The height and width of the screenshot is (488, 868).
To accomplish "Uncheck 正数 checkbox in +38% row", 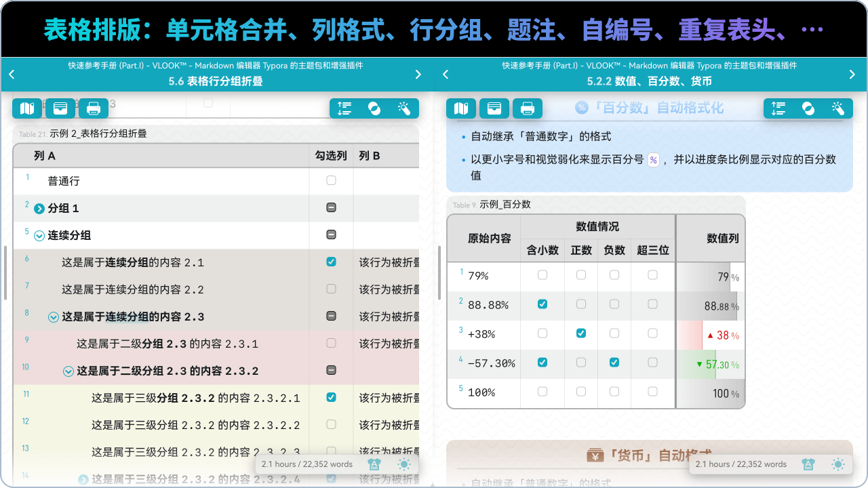I will [581, 333].
